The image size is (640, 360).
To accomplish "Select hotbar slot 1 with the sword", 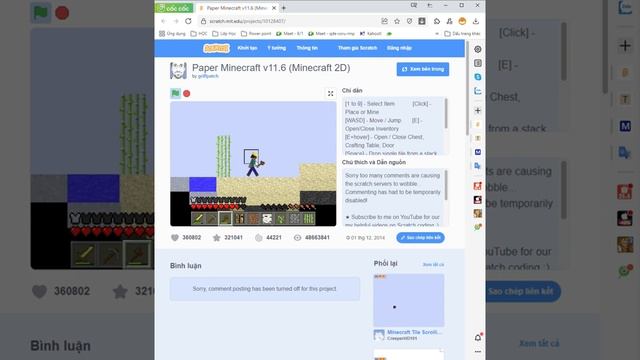I will pos(198,219).
